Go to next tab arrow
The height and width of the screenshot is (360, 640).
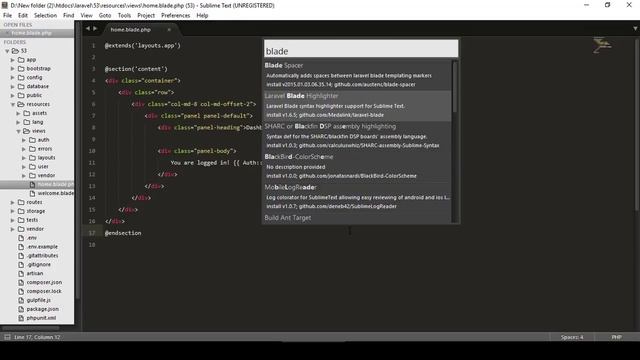pos(95,29)
